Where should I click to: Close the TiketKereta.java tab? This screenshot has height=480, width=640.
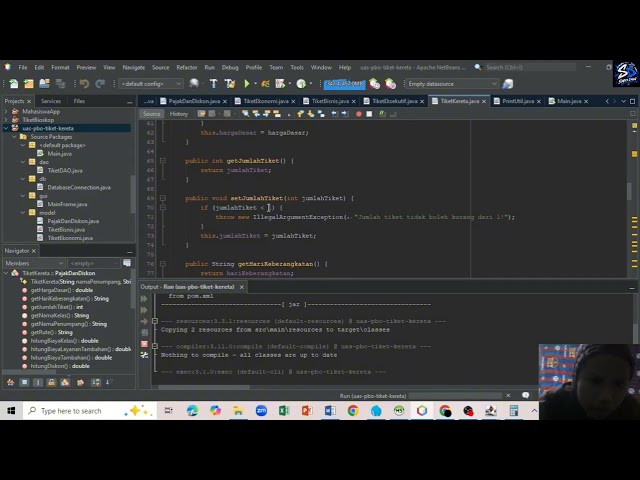click(x=484, y=101)
